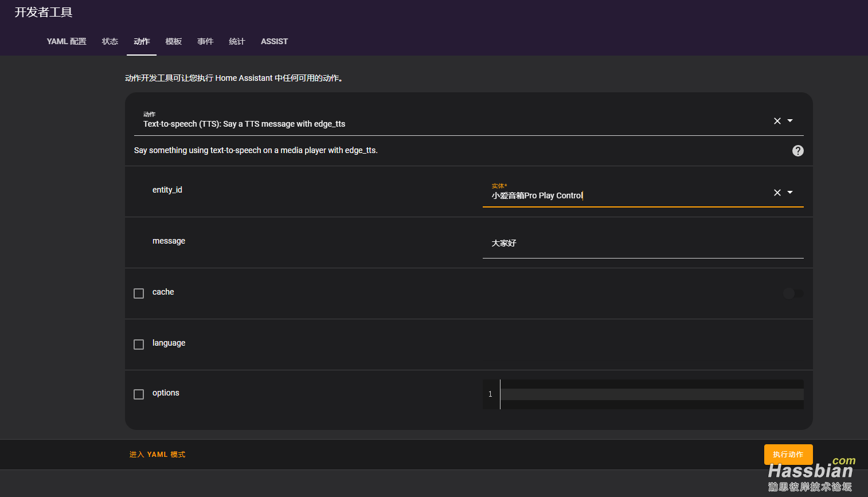Open the 状态 tab
This screenshot has width=868, height=497.
point(110,41)
